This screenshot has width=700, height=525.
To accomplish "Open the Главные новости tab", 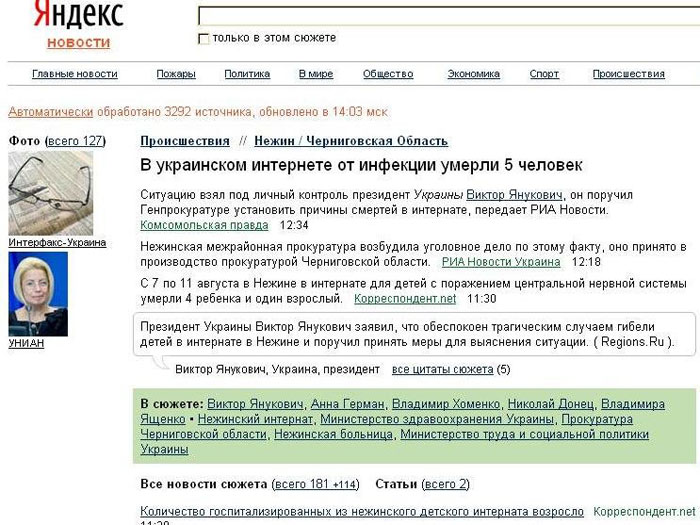I will (x=75, y=74).
